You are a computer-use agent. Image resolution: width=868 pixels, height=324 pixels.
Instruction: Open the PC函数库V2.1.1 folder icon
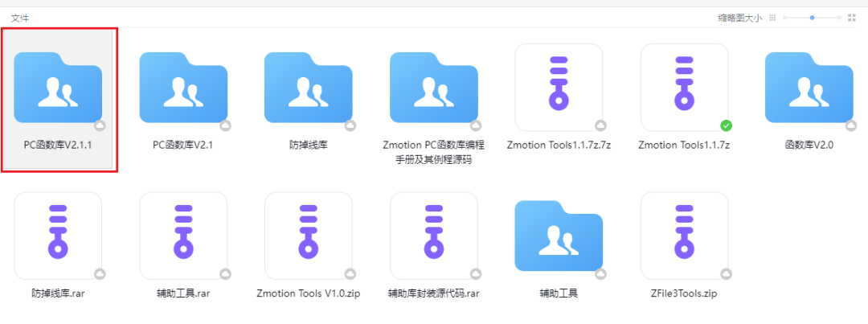[x=58, y=87]
